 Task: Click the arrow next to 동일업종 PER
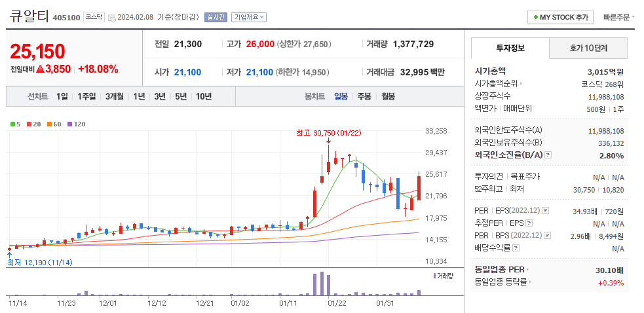pyautogui.click(x=528, y=270)
